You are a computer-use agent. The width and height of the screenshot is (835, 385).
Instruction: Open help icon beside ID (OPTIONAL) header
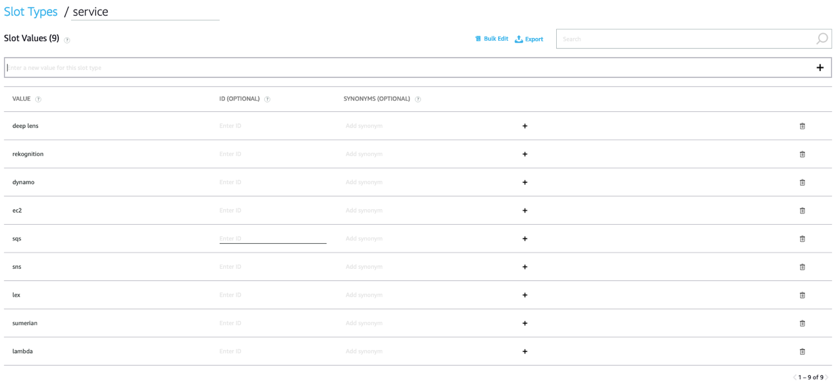tap(267, 99)
